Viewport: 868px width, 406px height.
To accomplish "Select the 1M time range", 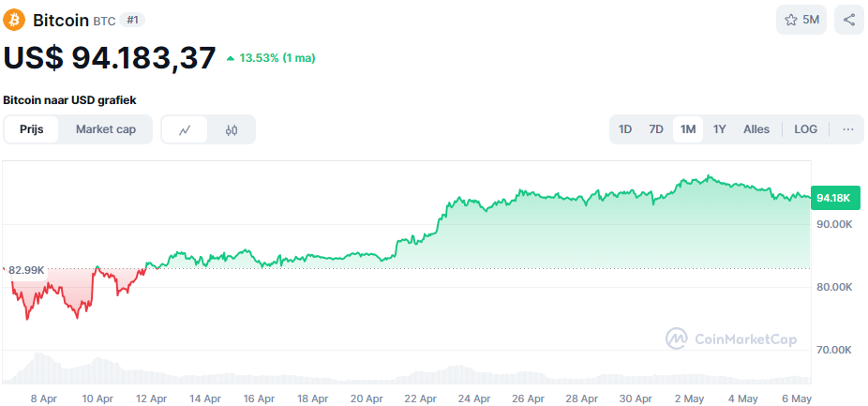I will [x=688, y=129].
